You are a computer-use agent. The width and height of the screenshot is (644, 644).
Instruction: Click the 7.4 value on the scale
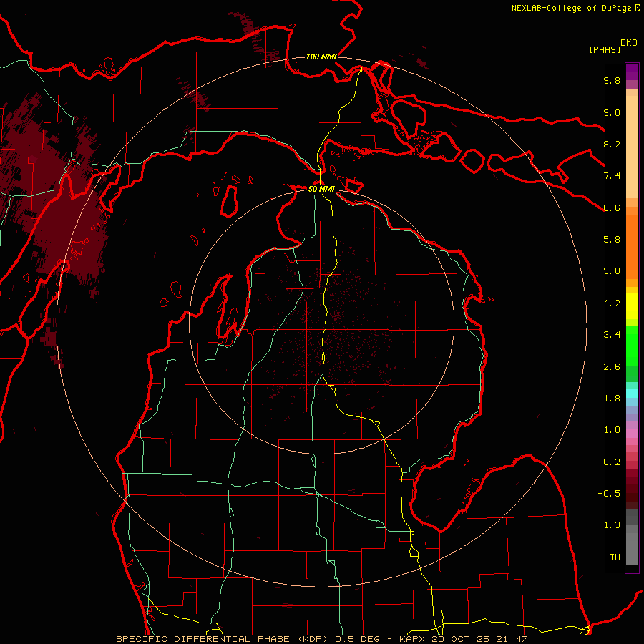click(612, 176)
